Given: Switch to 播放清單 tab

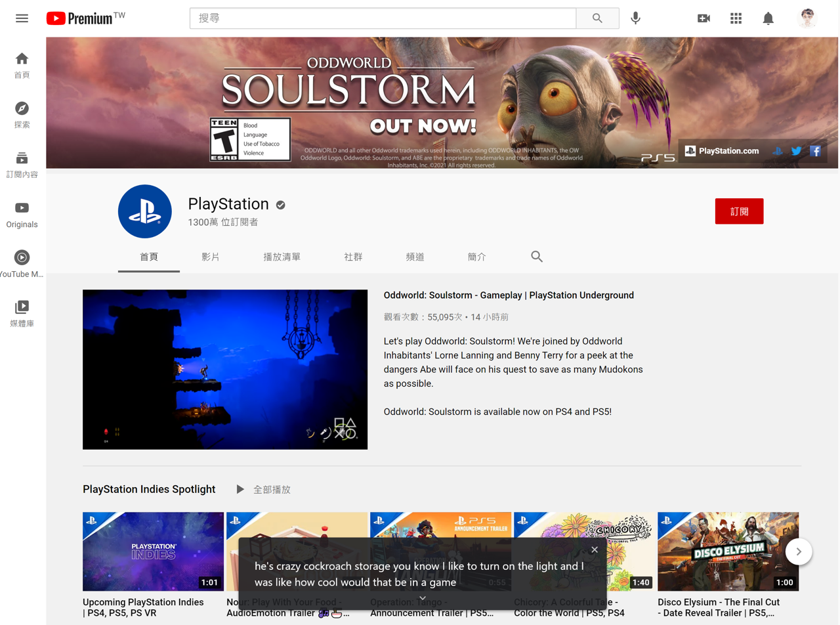Looking at the screenshot, I should tap(282, 257).
